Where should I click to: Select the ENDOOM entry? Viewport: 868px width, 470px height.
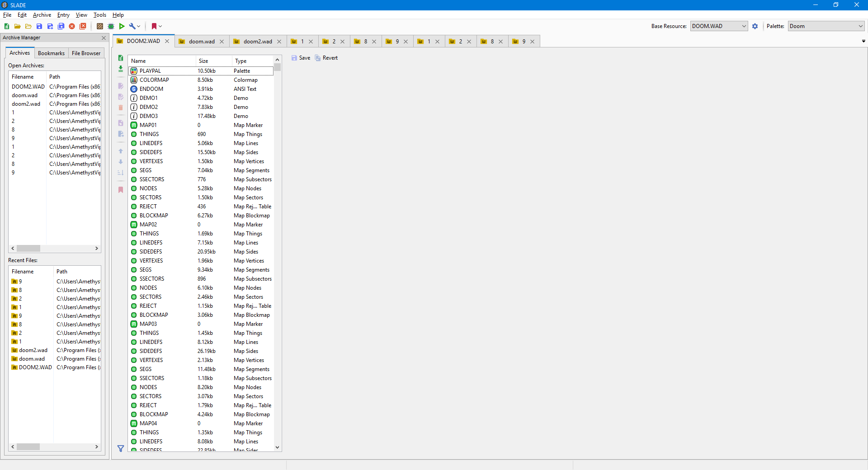coord(201,89)
